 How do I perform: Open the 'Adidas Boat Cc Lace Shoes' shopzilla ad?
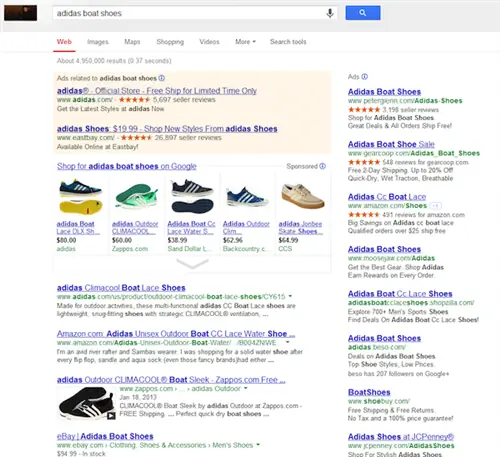point(400,294)
